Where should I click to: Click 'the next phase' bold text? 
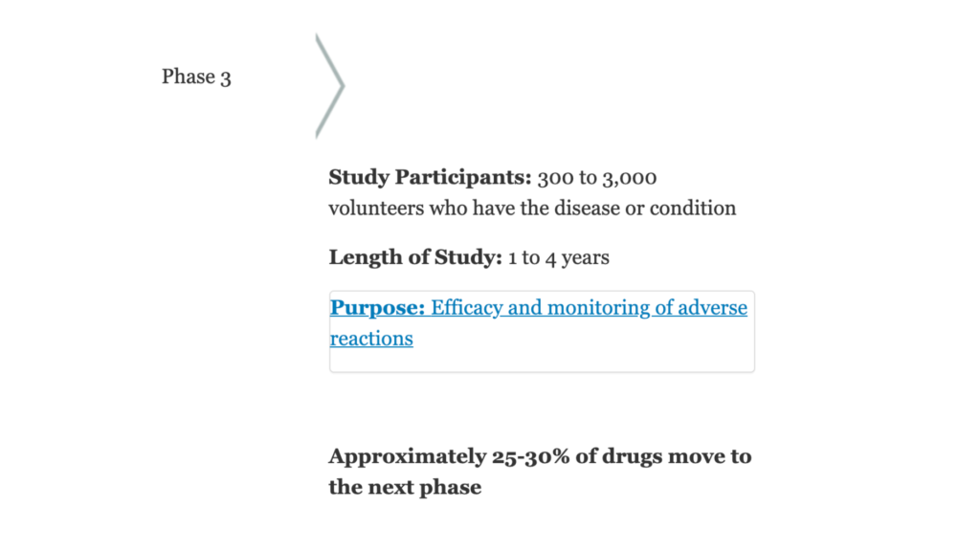click(405, 487)
